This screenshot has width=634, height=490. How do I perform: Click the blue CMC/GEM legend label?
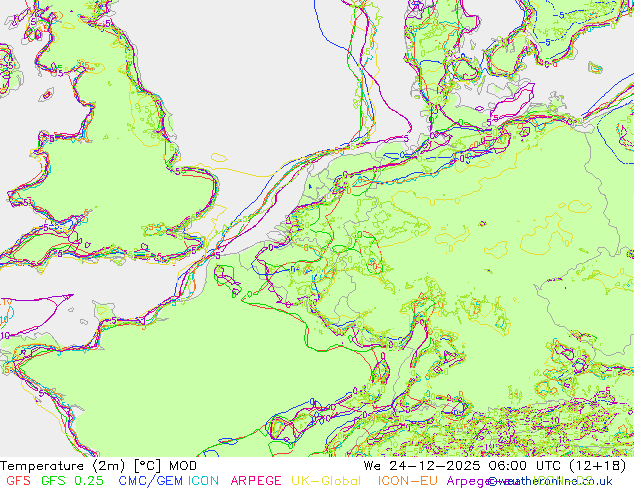[x=152, y=481]
